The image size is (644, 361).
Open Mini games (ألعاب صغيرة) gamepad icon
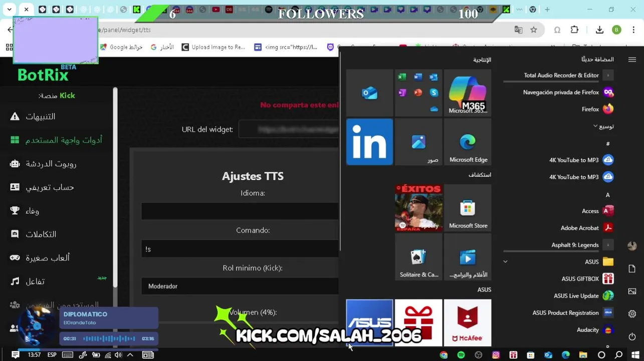coord(15,258)
